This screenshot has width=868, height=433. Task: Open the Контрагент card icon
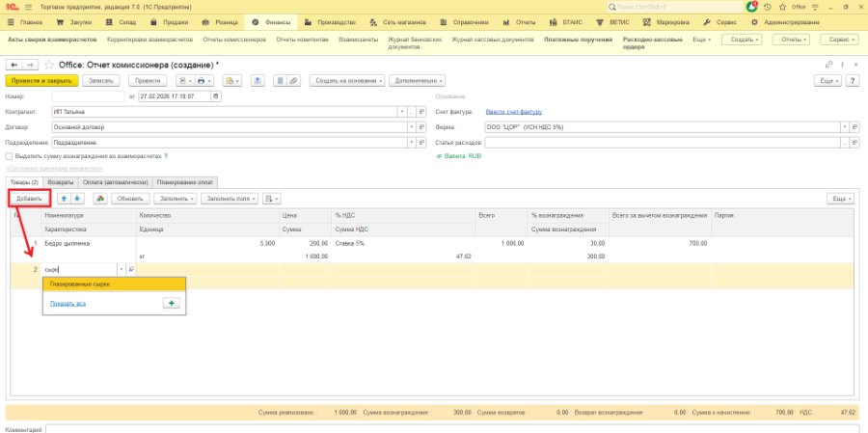point(421,112)
